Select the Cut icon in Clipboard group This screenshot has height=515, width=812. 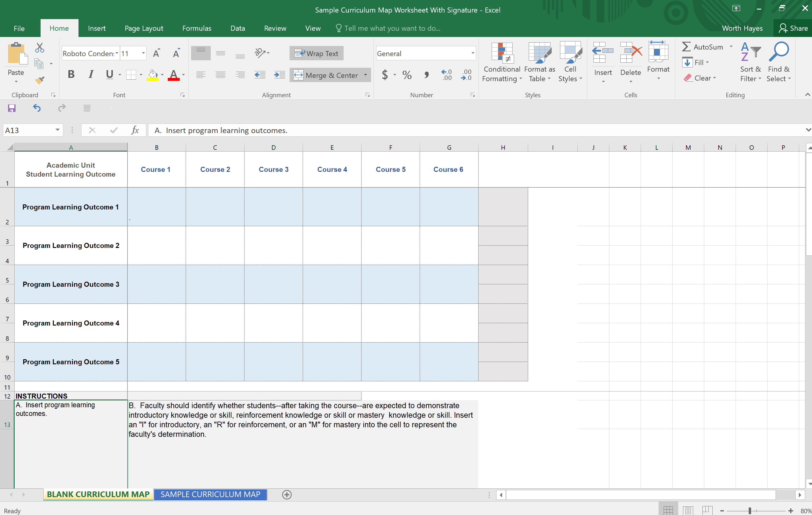(x=39, y=47)
